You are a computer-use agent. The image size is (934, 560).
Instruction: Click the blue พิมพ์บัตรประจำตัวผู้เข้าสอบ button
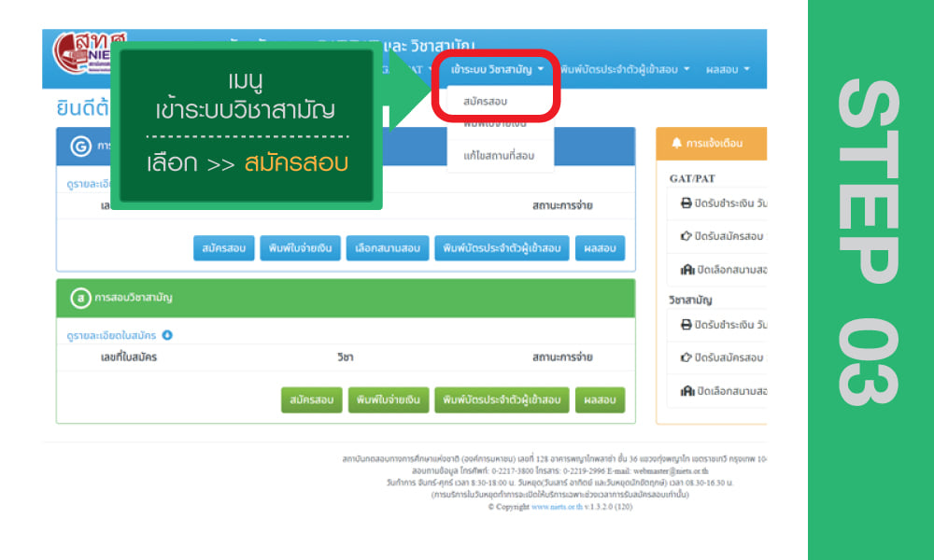click(x=502, y=248)
